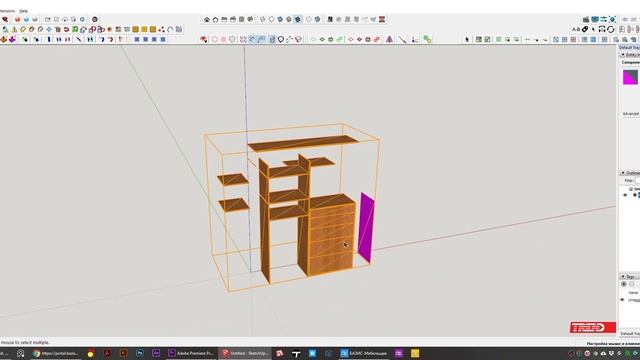Click the red section icon ending Section toolbar
Viewport: 640px width, 360px height.
pos(382,20)
